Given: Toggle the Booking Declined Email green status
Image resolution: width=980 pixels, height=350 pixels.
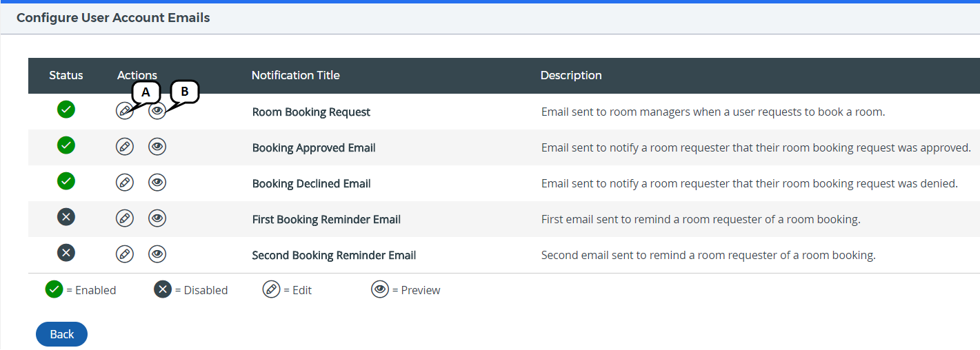Looking at the screenshot, I should click(66, 181).
